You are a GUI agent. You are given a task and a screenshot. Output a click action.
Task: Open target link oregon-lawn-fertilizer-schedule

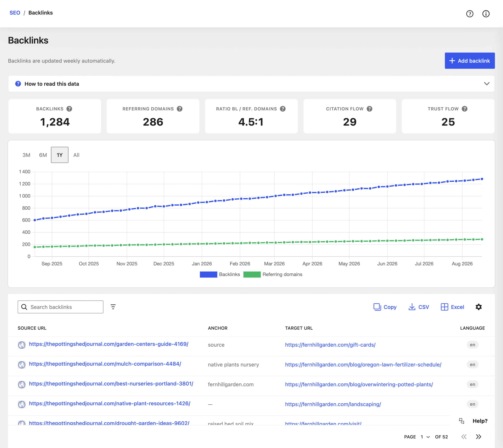[x=363, y=365]
